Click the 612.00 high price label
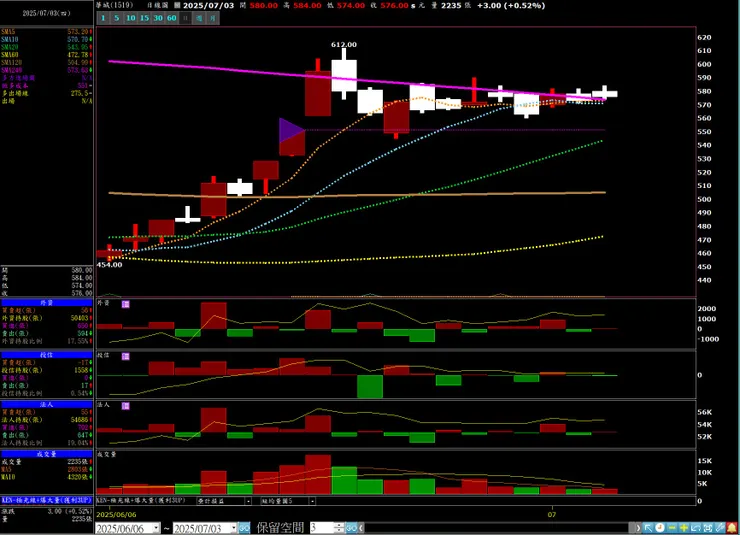This screenshot has width=740, height=535. pyautogui.click(x=344, y=44)
